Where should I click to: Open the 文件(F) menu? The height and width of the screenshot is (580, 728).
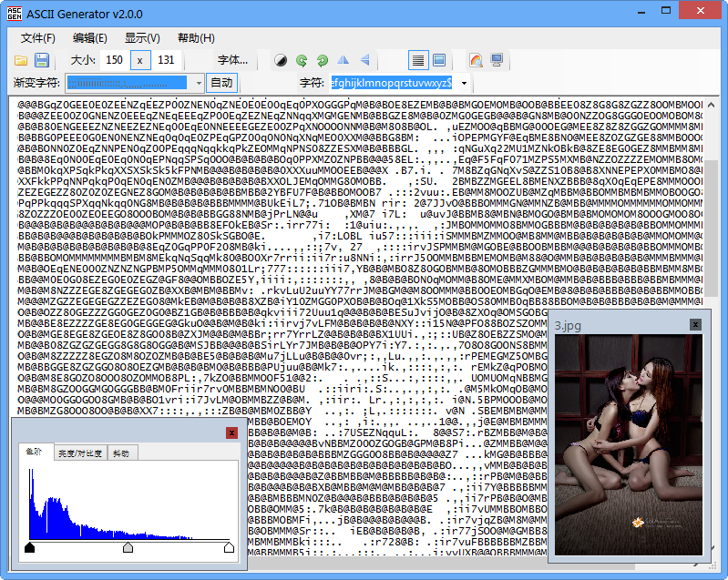[38, 38]
